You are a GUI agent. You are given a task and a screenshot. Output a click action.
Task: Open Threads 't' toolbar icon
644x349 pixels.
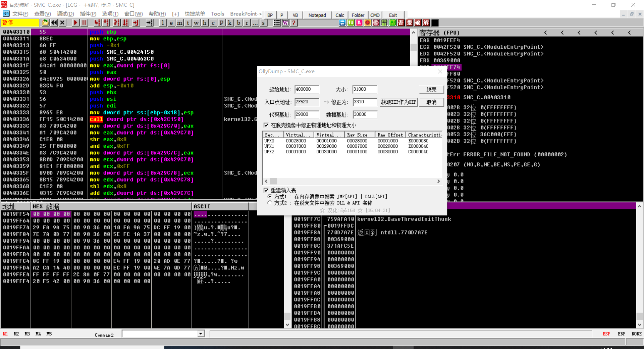[188, 23]
